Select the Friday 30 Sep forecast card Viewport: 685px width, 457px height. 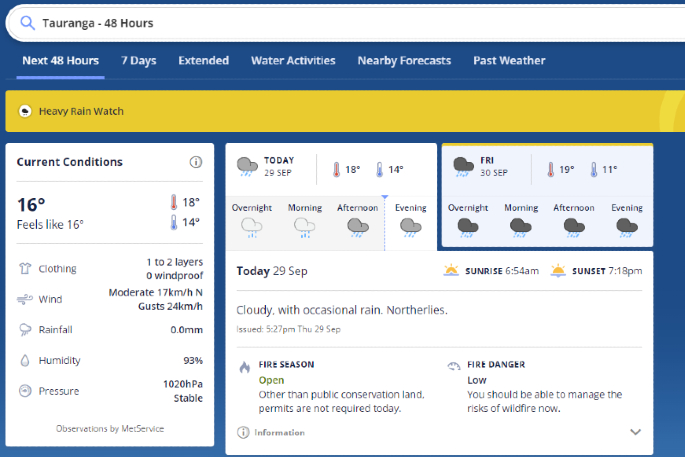[547, 195]
